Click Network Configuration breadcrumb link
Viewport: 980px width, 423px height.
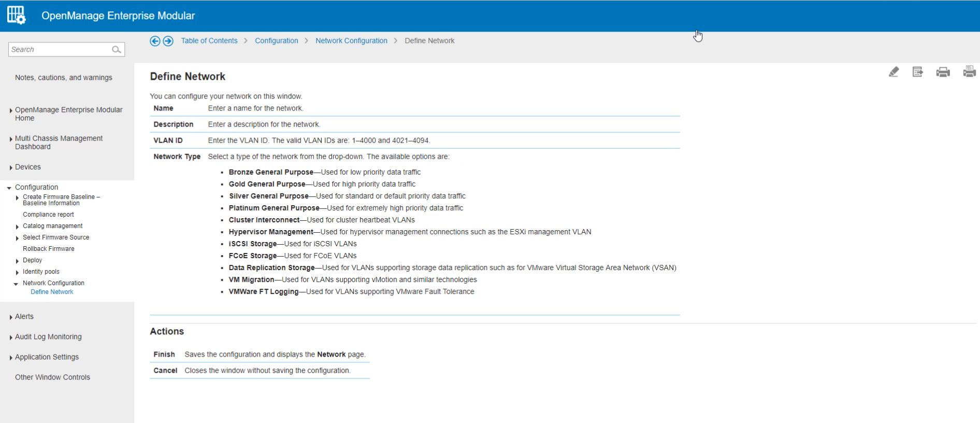pos(351,41)
